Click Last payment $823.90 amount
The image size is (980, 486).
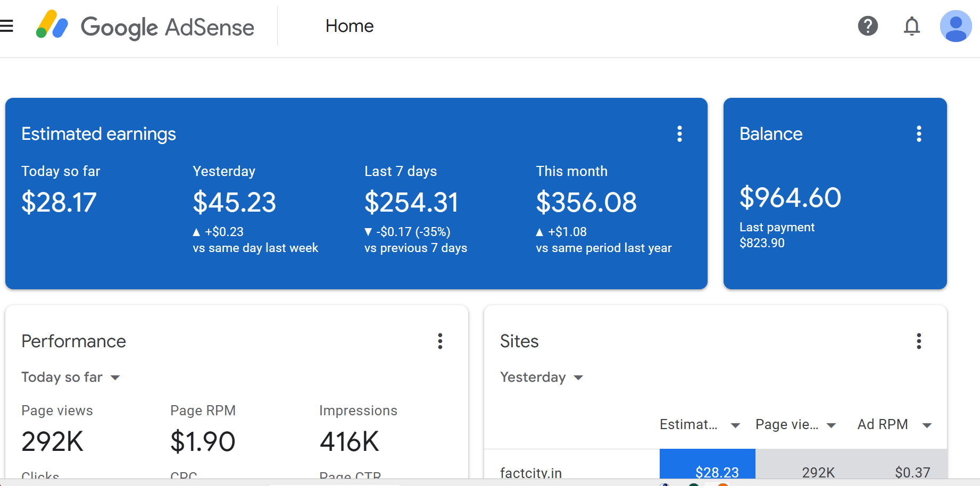(x=762, y=243)
